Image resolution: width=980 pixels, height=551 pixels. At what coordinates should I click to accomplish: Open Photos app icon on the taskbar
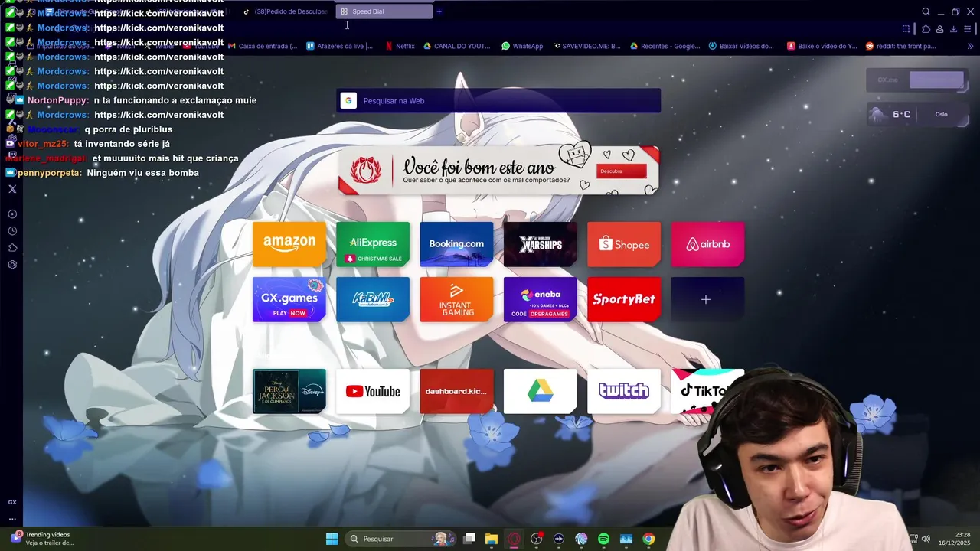(x=626, y=539)
